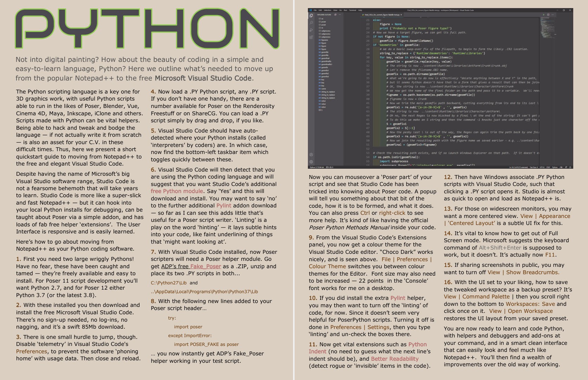
Task: Open the Help menu
Action: 360,10
